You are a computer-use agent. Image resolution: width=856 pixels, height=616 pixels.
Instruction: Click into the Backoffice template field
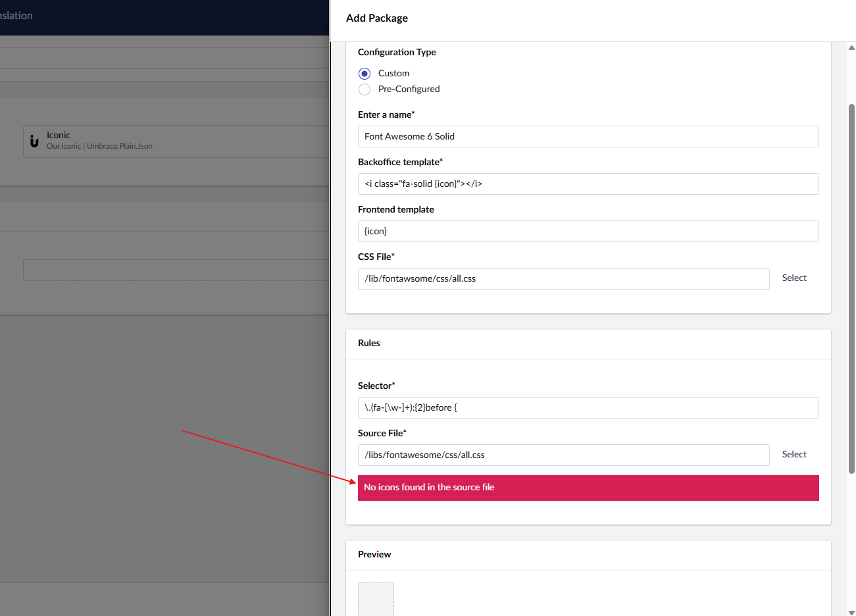click(x=588, y=184)
